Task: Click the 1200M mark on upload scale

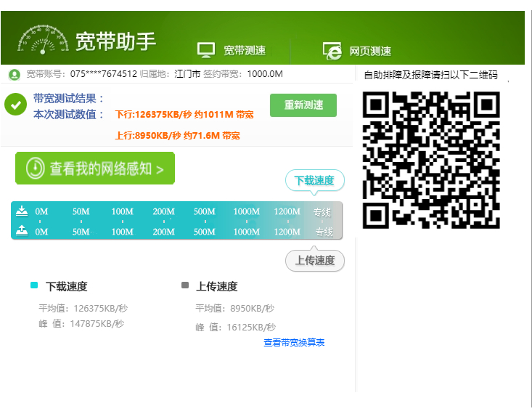Action: [x=287, y=232]
